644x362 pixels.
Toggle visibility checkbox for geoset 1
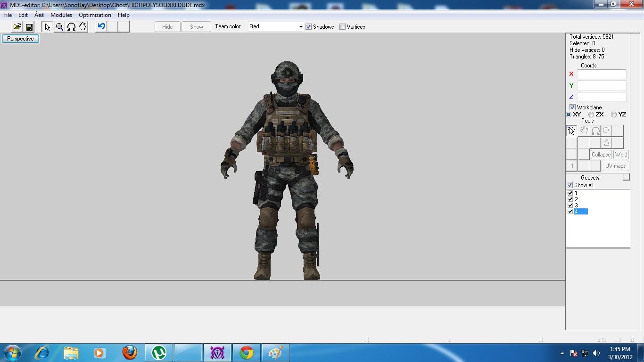click(x=570, y=193)
